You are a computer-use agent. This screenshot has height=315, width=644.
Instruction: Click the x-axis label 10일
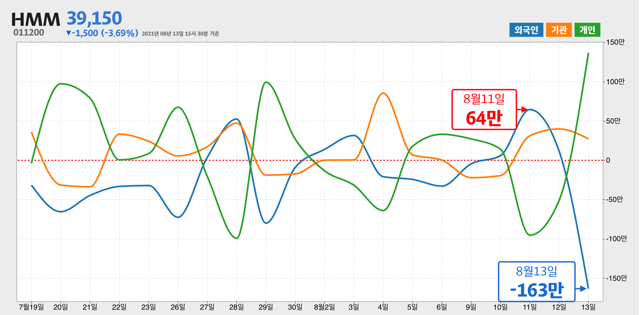pos(500,307)
